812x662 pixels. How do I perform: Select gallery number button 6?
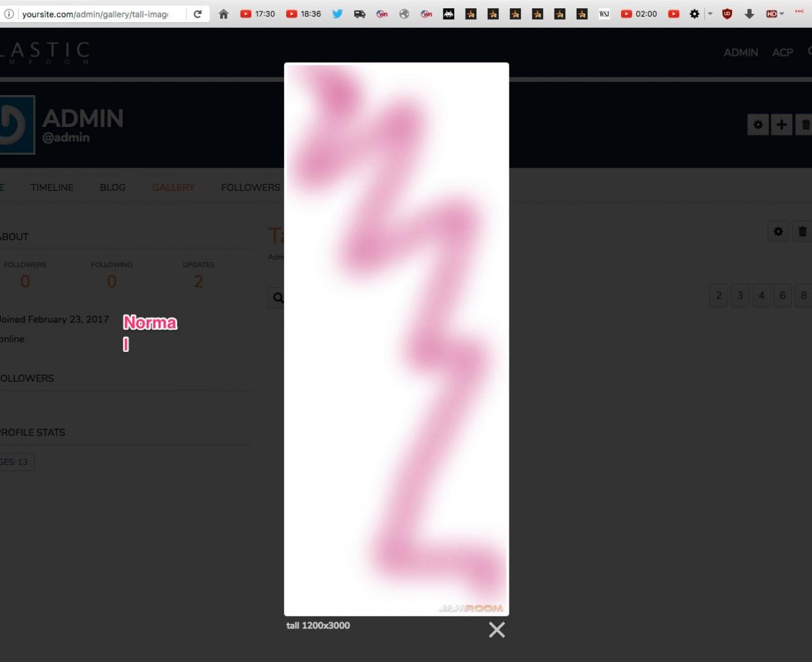click(x=783, y=295)
